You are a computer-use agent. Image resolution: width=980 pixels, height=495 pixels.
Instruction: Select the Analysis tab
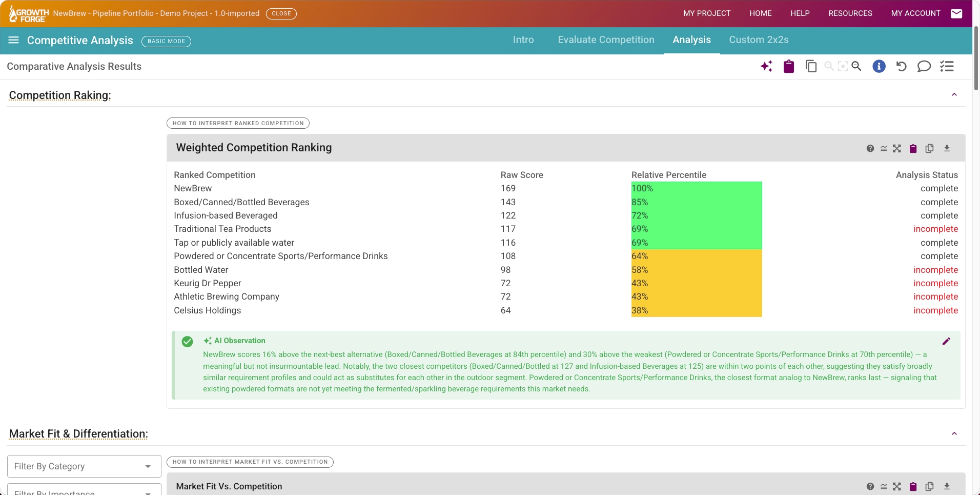coord(691,39)
